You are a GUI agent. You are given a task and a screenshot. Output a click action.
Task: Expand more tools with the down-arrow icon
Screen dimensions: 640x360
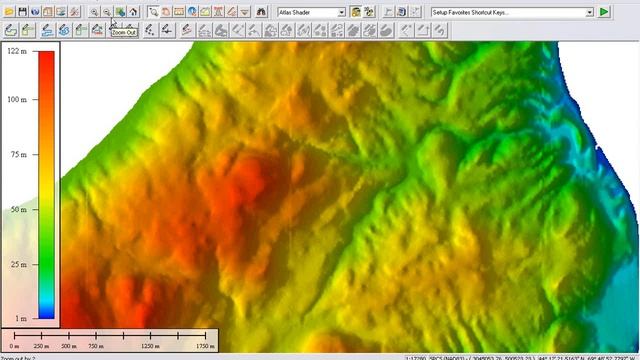click(244, 12)
